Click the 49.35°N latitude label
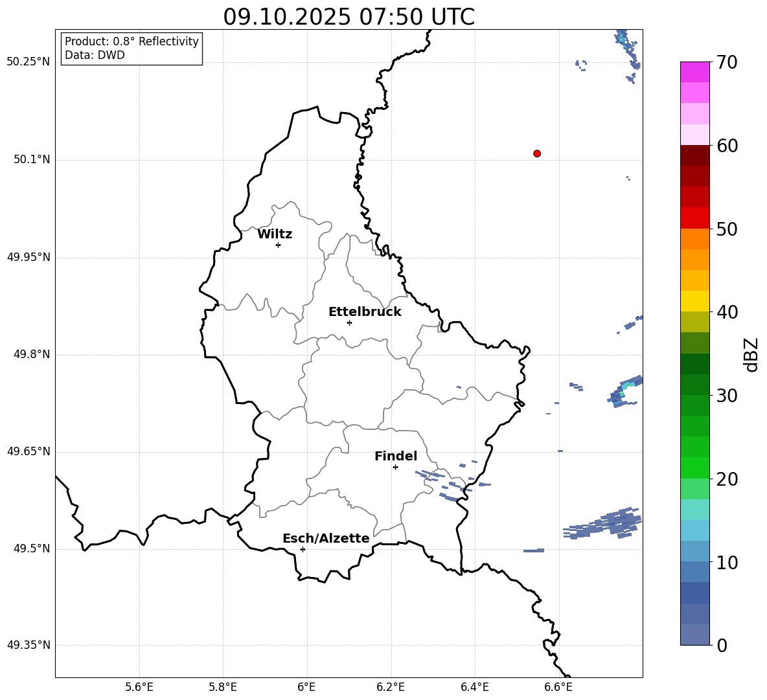Screen dimensions: 767x700 point(29,645)
